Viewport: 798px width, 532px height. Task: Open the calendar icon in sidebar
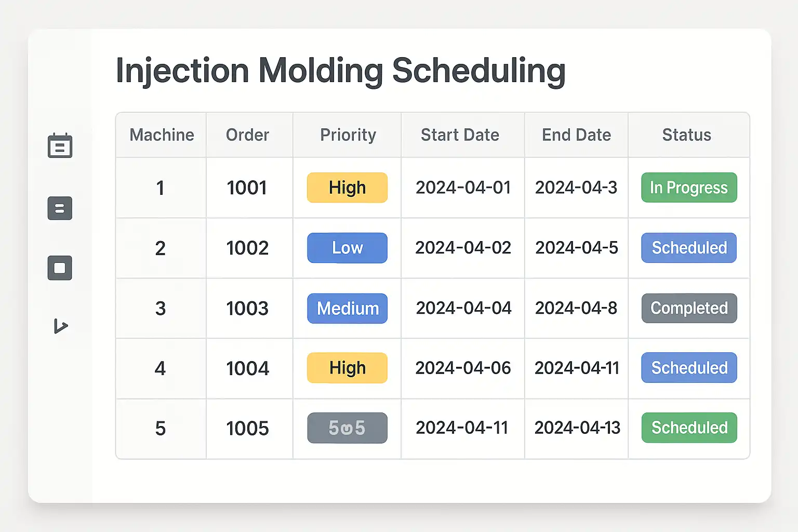pos(60,145)
